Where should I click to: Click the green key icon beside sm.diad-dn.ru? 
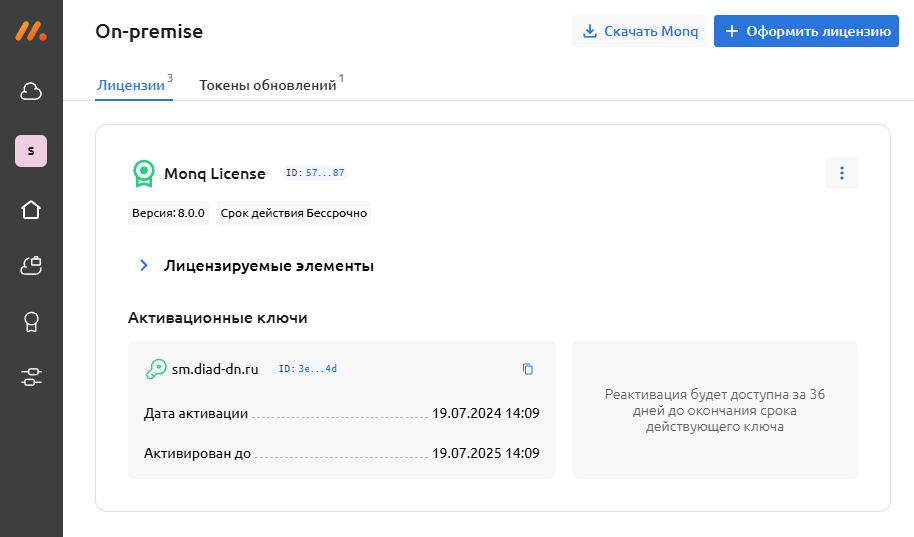[x=156, y=369]
